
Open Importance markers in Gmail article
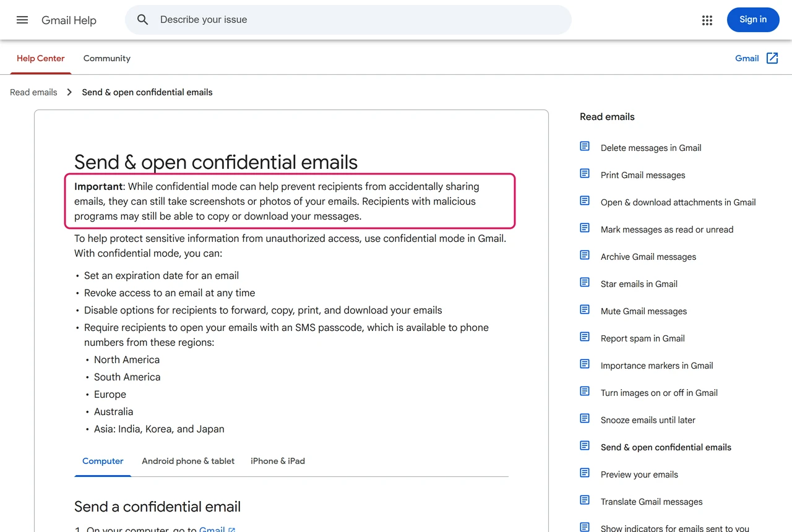(x=657, y=366)
